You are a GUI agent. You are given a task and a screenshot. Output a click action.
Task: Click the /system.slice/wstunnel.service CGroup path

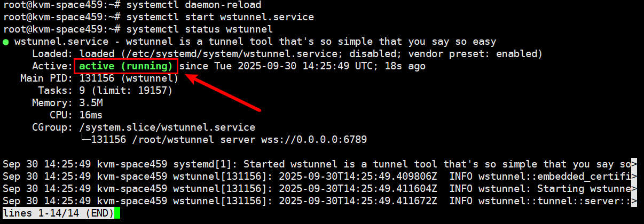167,127
